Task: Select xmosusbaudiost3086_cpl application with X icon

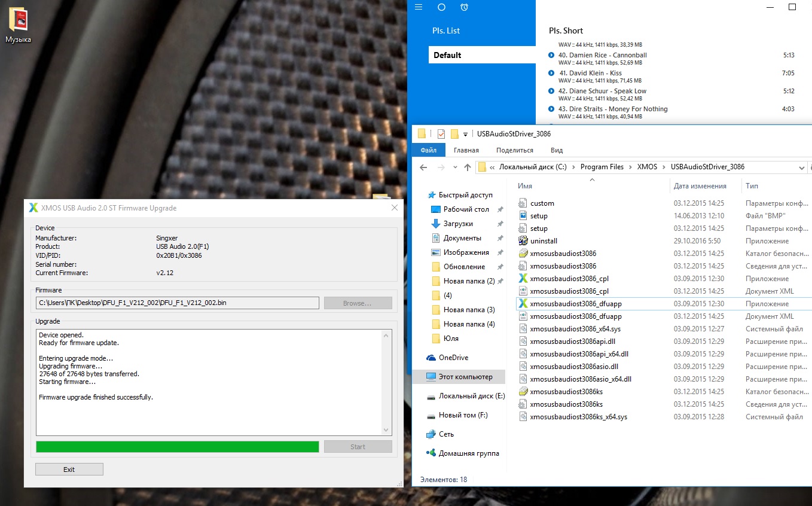Action: coord(569,279)
